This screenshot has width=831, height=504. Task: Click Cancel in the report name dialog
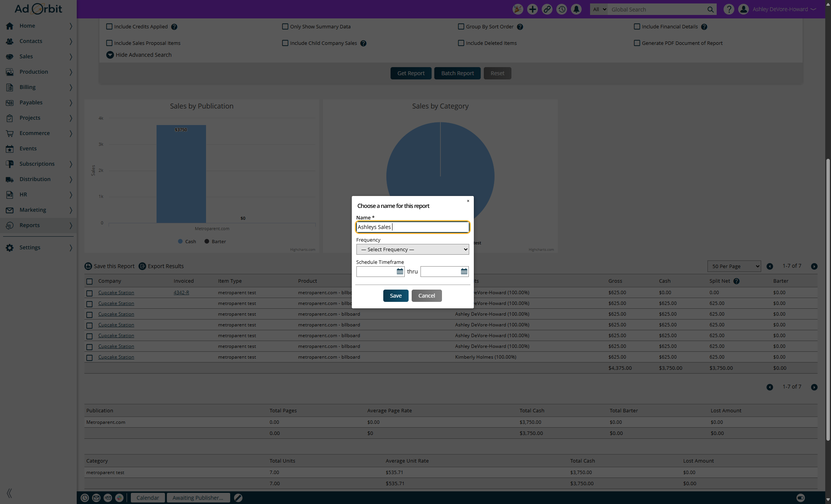tap(427, 296)
